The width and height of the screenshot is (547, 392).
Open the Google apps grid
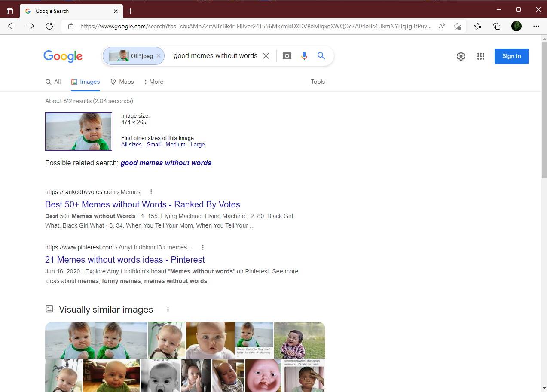[481, 56]
